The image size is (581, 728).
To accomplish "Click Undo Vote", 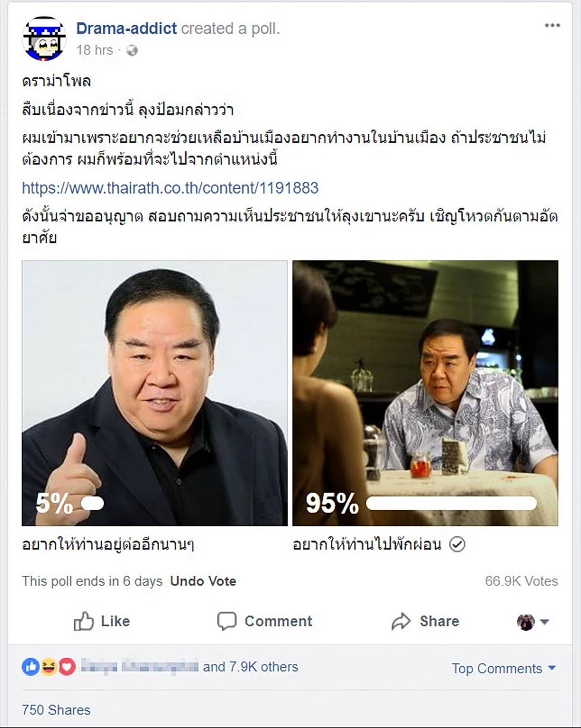I will (203, 581).
